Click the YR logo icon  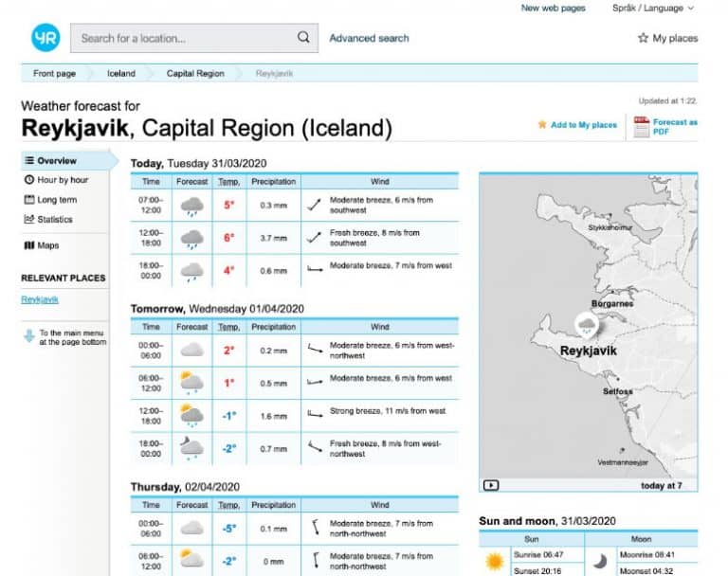click(45, 38)
